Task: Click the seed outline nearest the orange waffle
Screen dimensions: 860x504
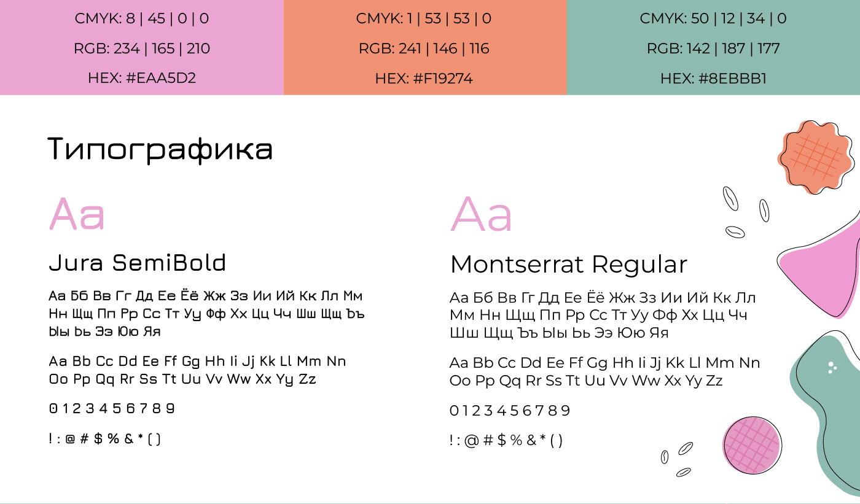Action: click(x=764, y=210)
